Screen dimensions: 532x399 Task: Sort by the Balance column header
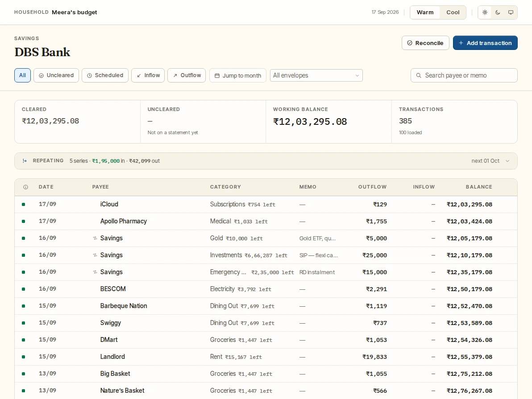point(479,187)
